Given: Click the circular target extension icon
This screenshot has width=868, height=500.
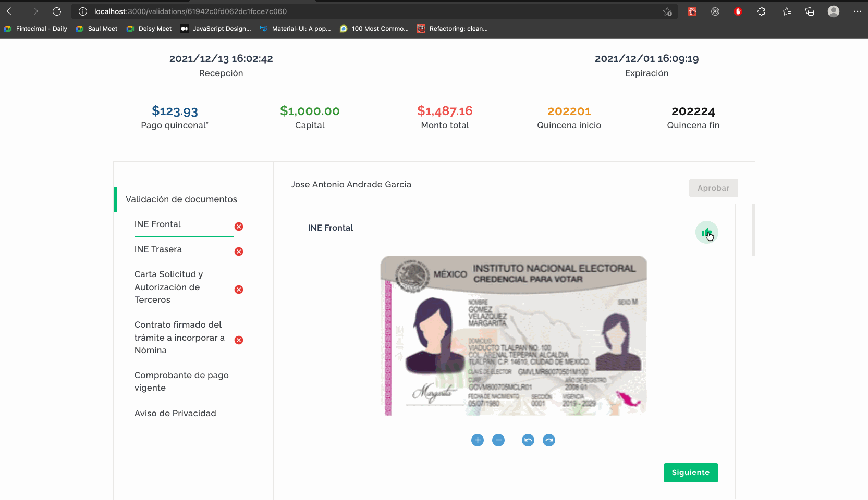Looking at the screenshot, I should 715,11.
